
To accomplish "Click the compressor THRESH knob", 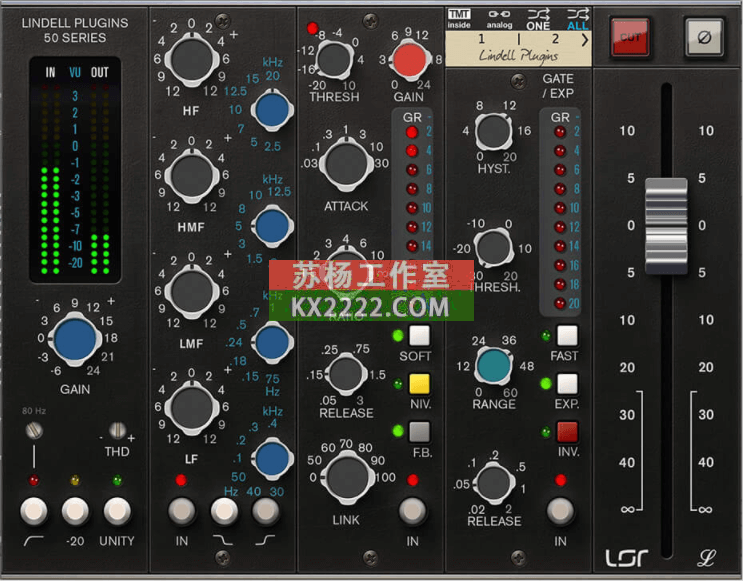I will click(334, 60).
